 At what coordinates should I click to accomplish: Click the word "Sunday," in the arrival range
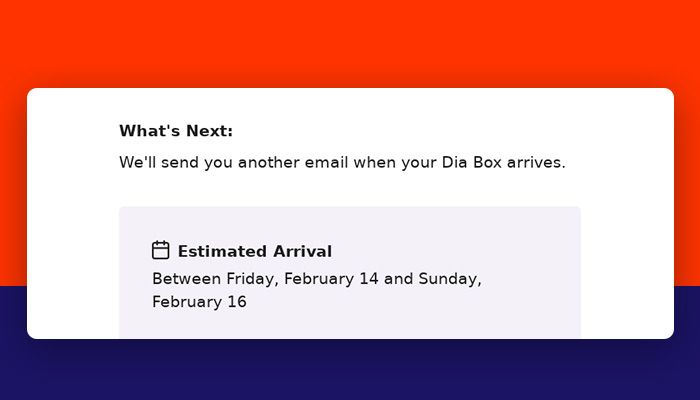pos(450,279)
